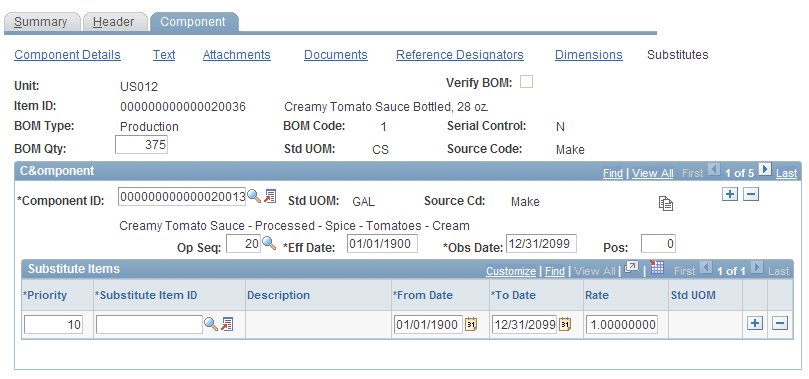Viewport: 809px width, 379px height.
Task: Open item detail icon beside Substitute Item ID
Action: tap(227, 324)
